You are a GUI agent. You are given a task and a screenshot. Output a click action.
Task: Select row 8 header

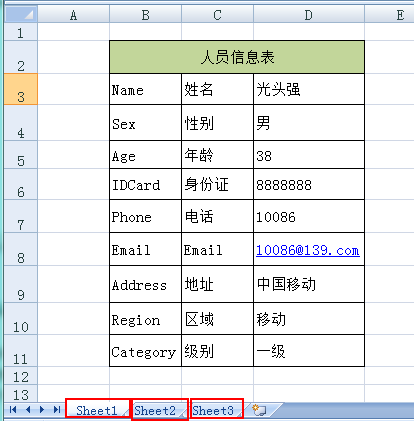(x=21, y=249)
